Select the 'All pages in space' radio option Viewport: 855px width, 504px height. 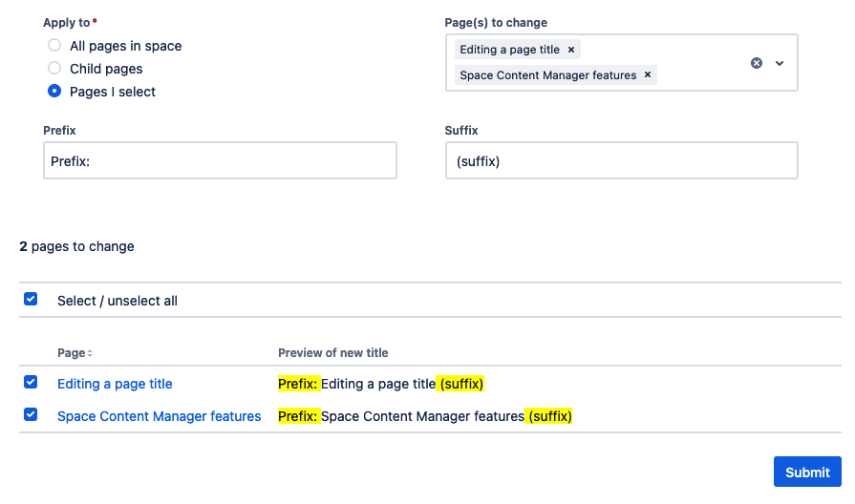pyautogui.click(x=54, y=46)
